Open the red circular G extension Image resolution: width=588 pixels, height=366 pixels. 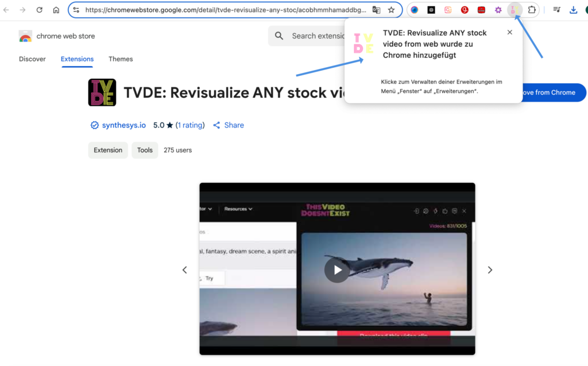click(465, 10)
